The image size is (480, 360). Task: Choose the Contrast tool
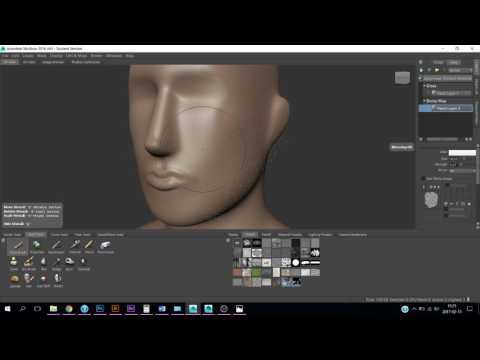point(84,263)
